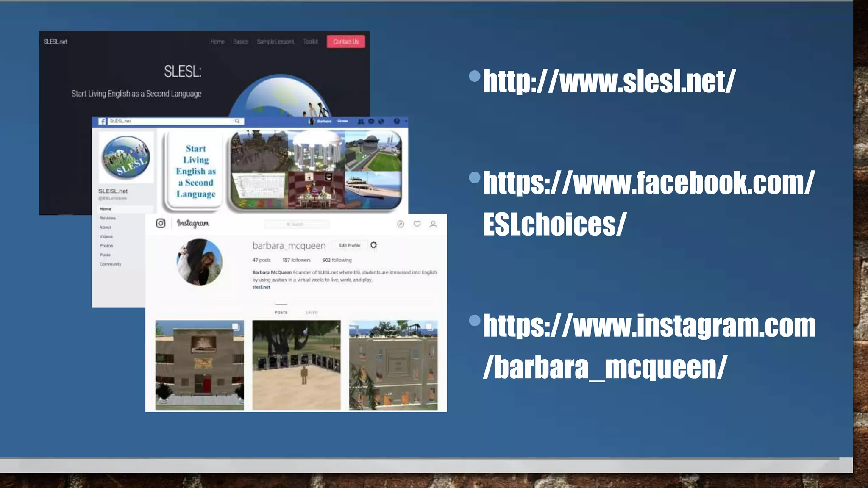Viewport: 868px width, 488px height.
Task: Select About in Facebook page sidebar
Action: tap(105, 227)
